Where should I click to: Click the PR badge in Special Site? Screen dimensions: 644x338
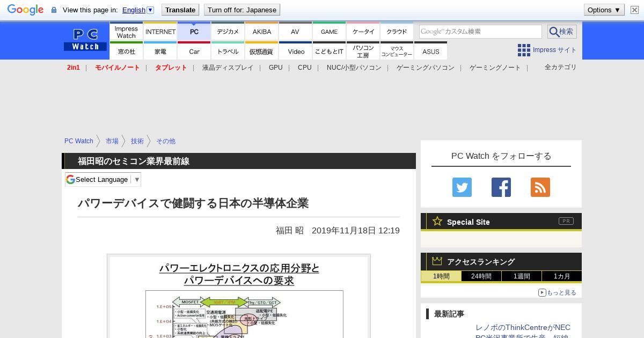pos(566,221)
